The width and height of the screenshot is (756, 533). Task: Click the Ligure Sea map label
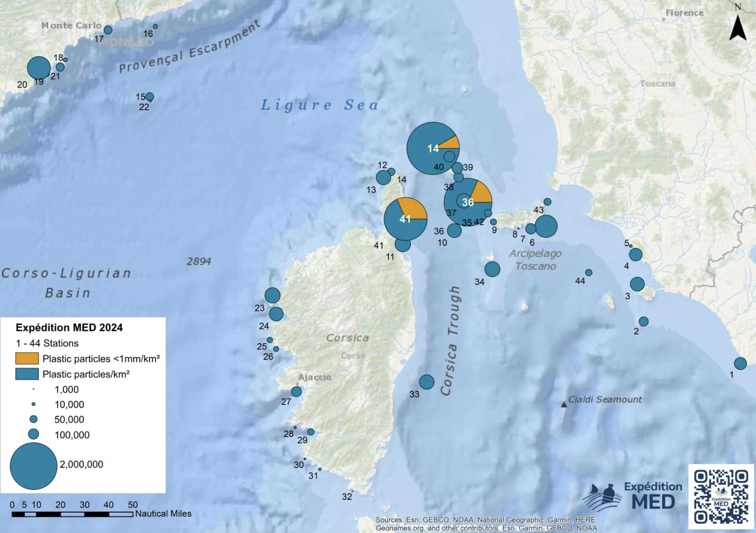[320, 105]
